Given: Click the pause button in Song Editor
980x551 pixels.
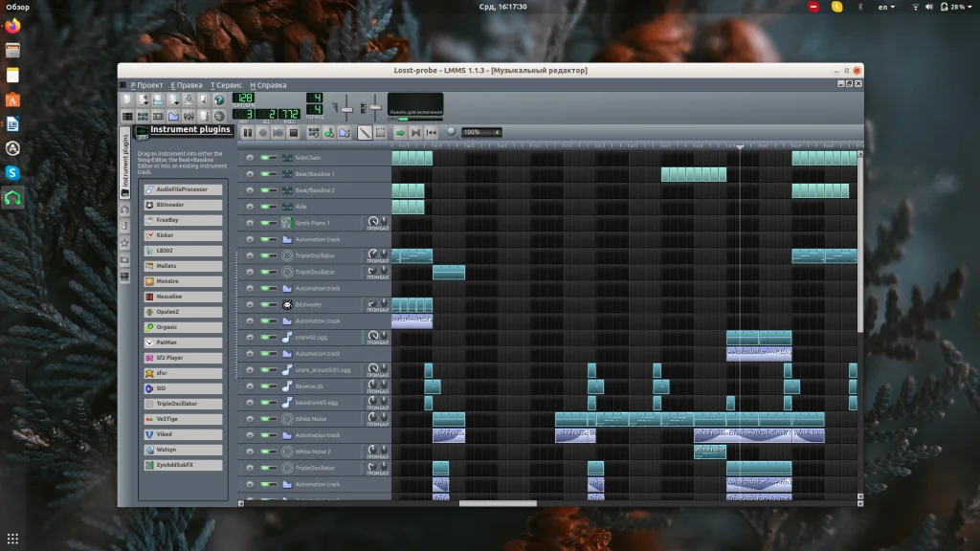Looking at the screenshot, I should click(248, 133).
